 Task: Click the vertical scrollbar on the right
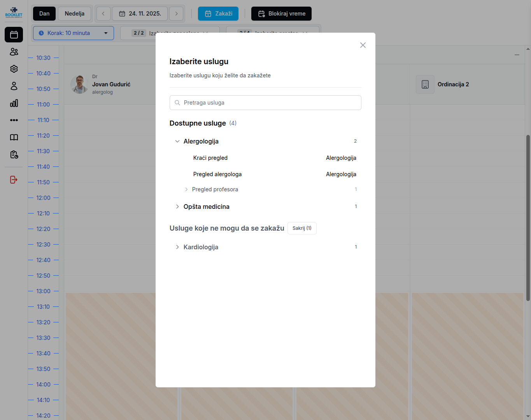point(528,218)
